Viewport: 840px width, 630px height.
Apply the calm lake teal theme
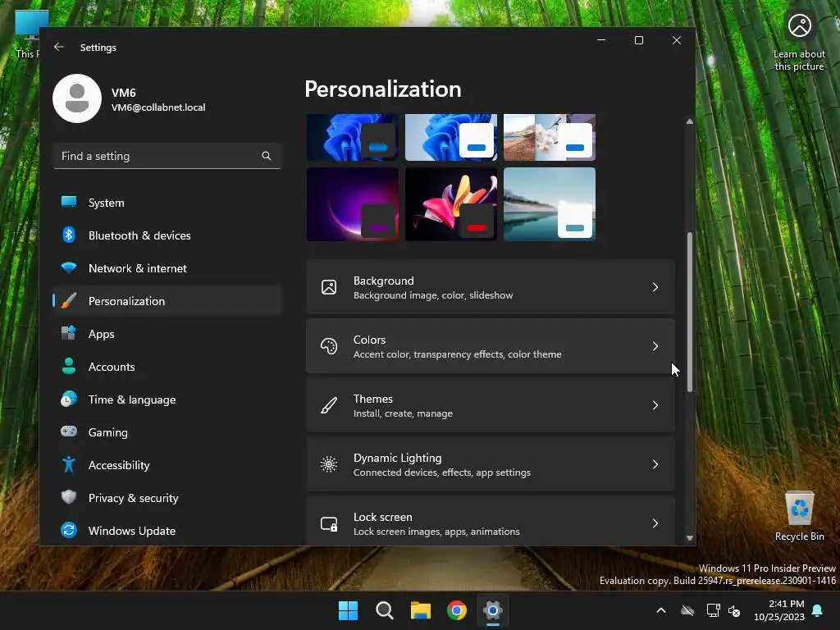click(550, 204)
